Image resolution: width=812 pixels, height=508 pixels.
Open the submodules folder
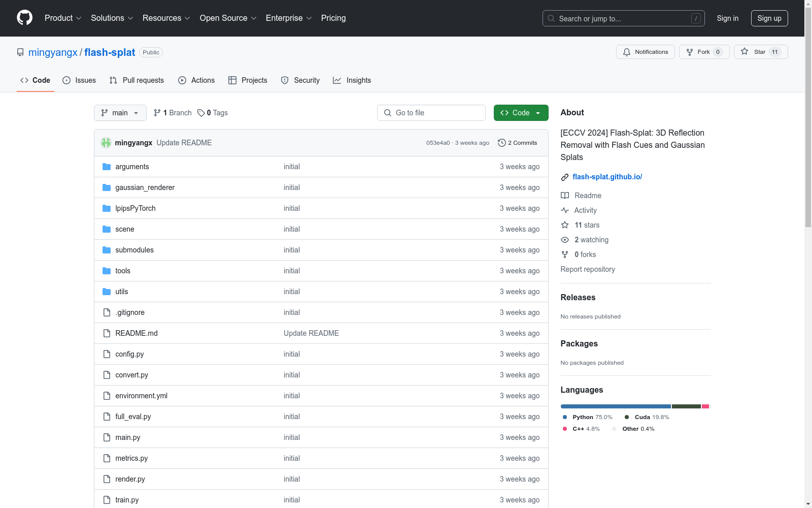pos(134,250)
